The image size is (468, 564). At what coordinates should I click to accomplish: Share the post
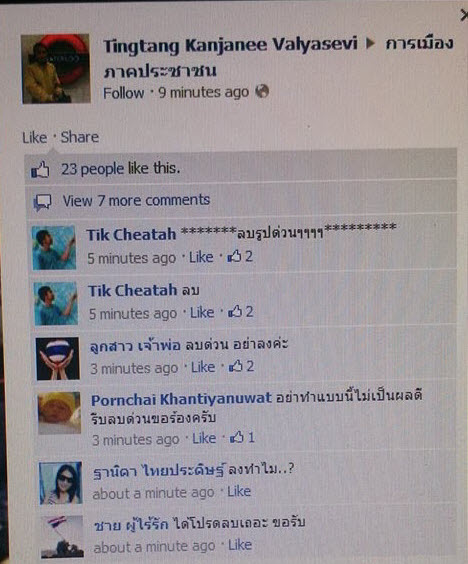click(x=79, y=137)
